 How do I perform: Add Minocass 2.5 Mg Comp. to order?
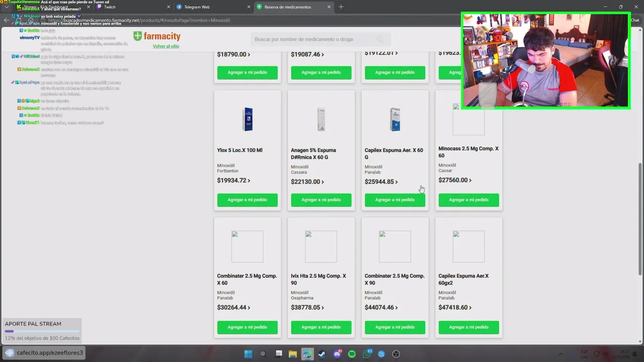469,200
